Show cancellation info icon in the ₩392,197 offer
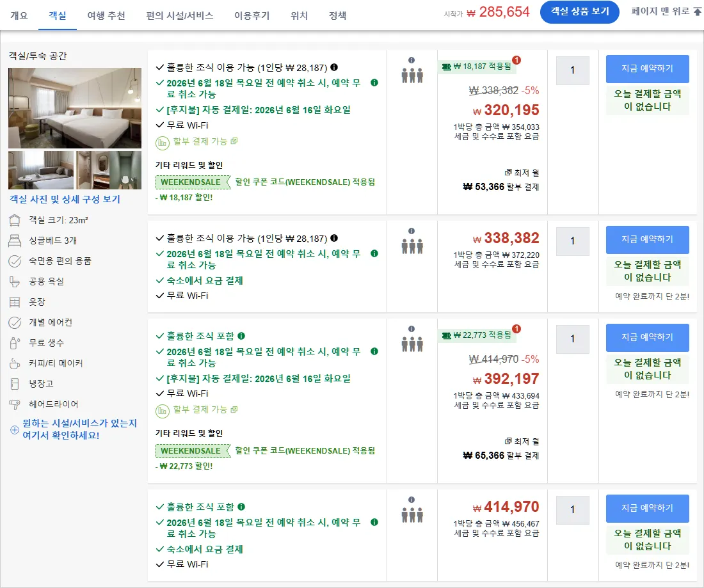Viewport: 704px width, 588px height. pos(374,351)
